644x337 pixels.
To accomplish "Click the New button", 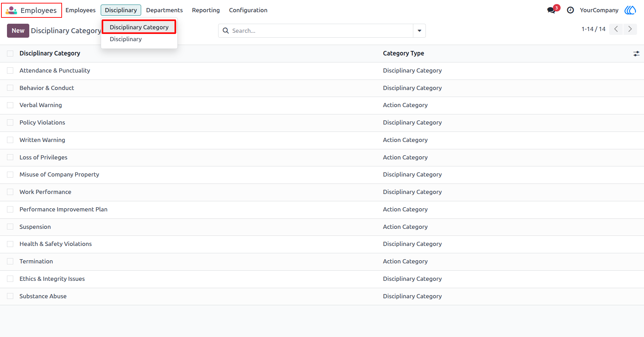I will 18,31.
